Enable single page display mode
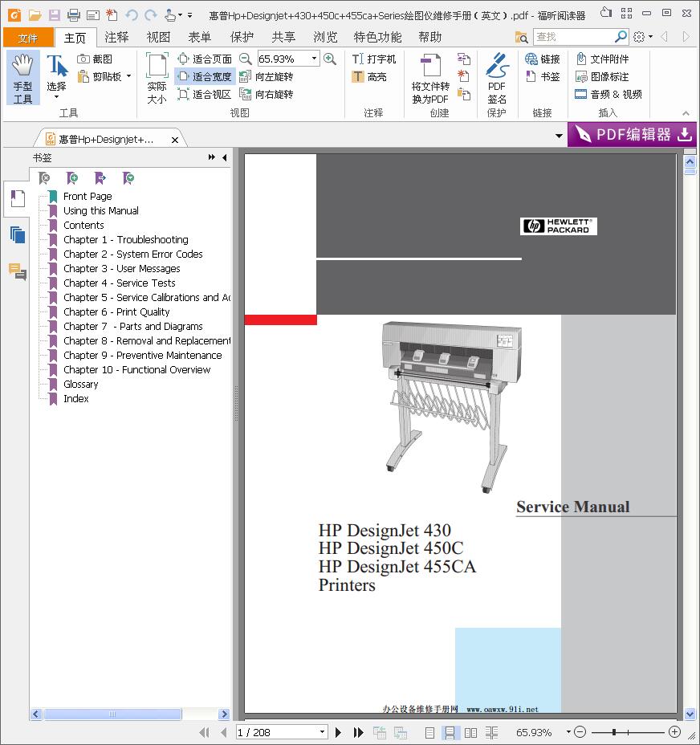Image resolution: width=700 pixels, height=745 pixels. (x=429, y=733)
